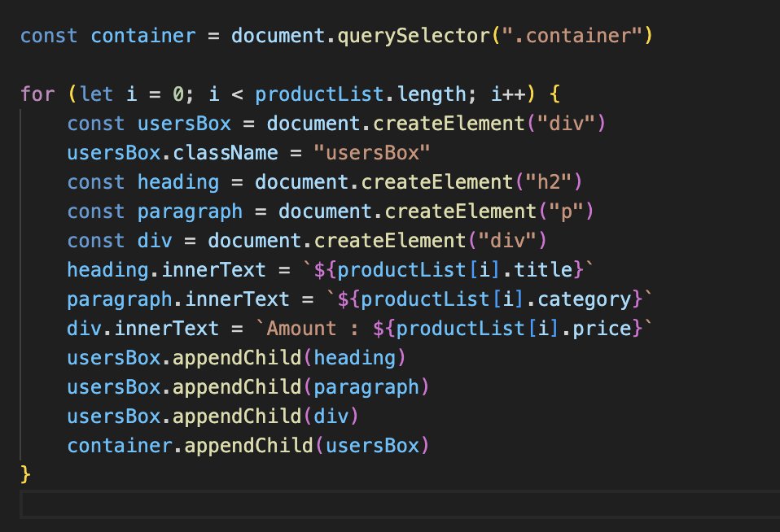Click the '.container' string literal
780x532 pixels.
[x=572, y=36]
